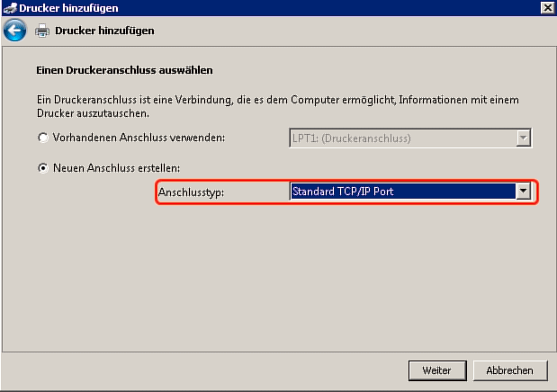The height and width of the screenshot is (392, 557).
Task: Expand the Anschlusstyp dropdown arrow
Action: point(523,192)
